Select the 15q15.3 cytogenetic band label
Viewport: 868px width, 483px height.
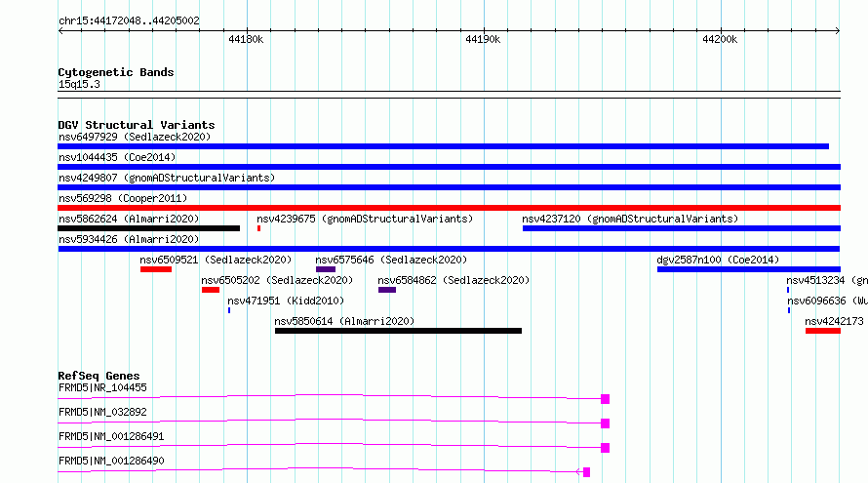(x=79, y=84)
